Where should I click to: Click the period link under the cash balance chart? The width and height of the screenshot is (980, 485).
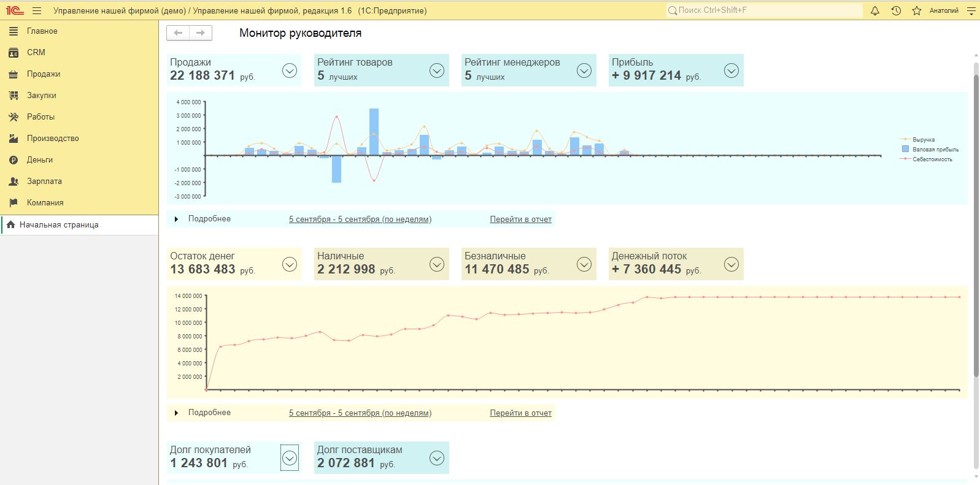[x=360, y=413]
